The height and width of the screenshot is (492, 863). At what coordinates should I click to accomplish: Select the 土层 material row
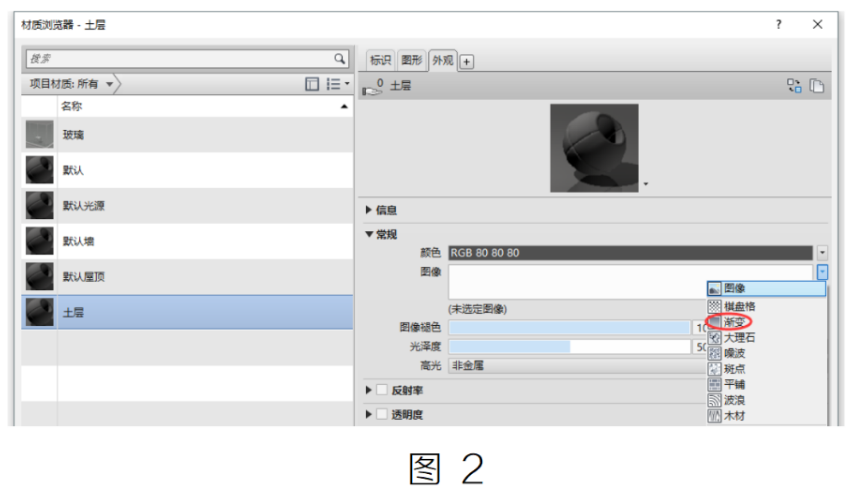[187, 312]
